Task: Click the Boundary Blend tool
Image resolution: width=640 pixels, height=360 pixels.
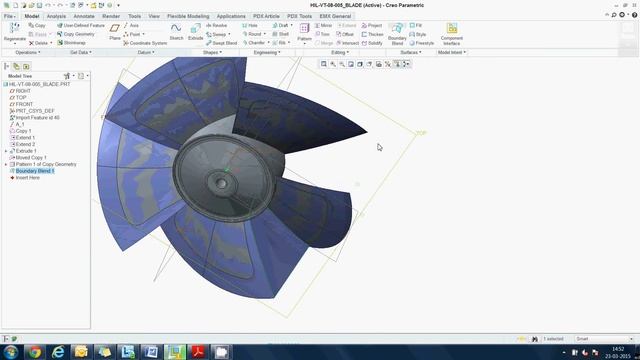Action: tap(397, 33)
